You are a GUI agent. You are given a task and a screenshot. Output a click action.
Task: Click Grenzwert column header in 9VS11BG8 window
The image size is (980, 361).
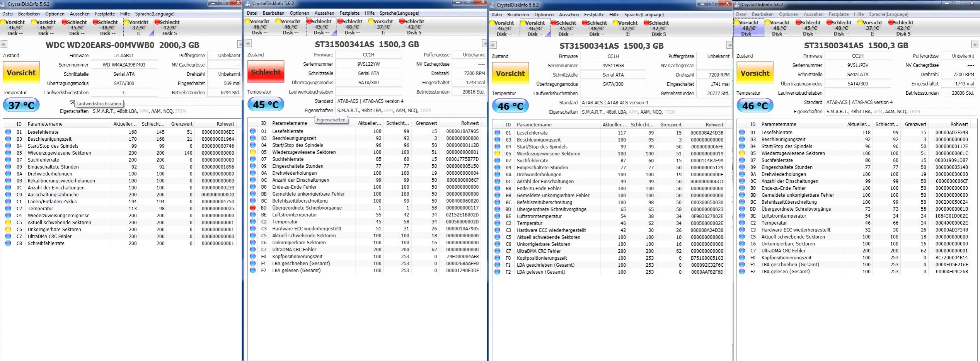click(671, 125)
